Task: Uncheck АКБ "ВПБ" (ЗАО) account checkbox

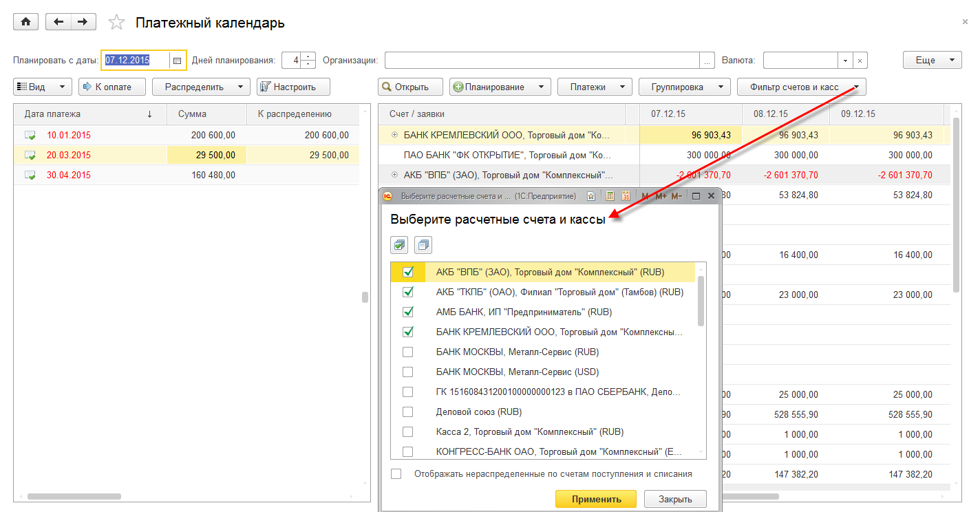Action: [x=408, y=272]
